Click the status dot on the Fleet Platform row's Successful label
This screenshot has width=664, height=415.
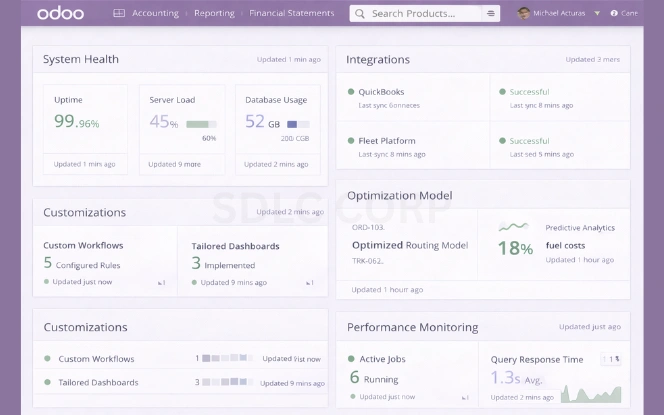[502, 141]
